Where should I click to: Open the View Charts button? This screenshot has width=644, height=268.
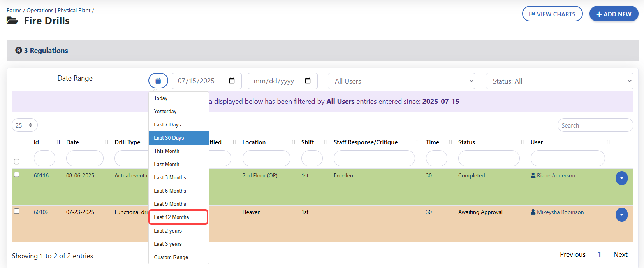coord(552,14)
